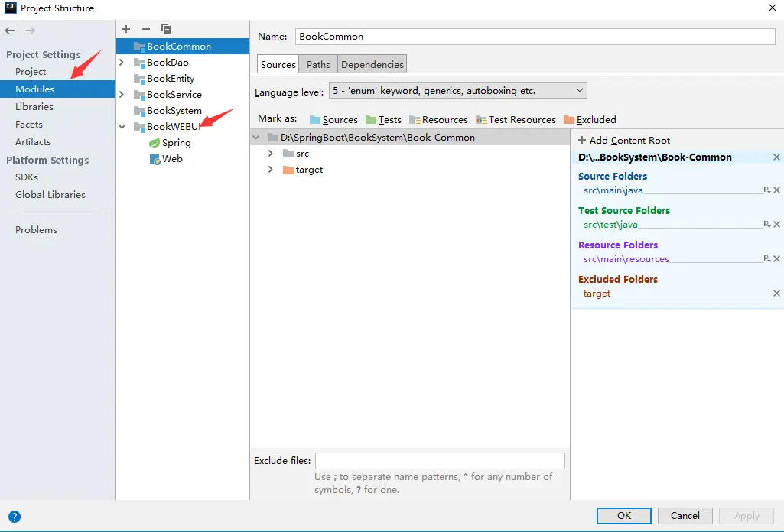784x532 pixels.
Task: Open Artifacts settings page
Action: coord(33,142)
